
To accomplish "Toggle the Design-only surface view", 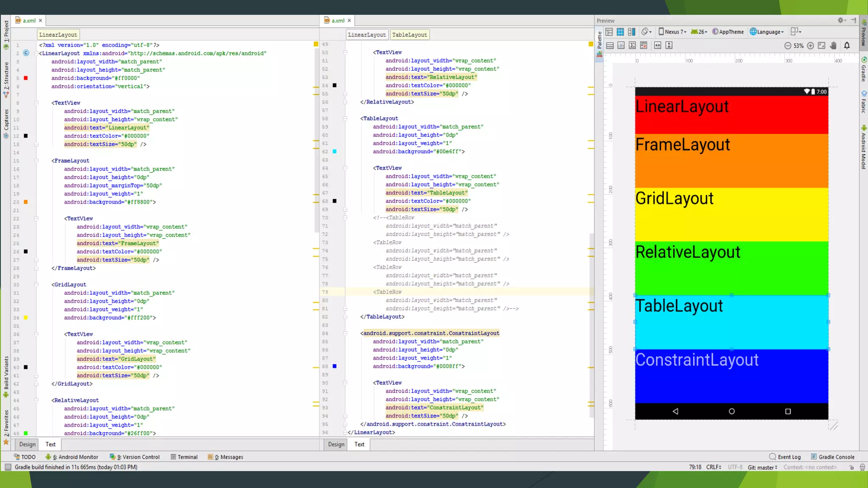I will 609,32.
